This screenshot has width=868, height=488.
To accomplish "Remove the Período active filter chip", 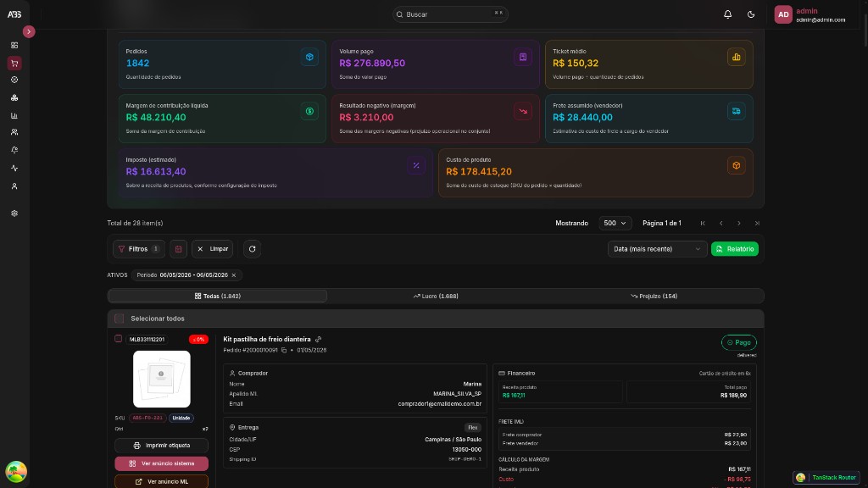I will tap(234, 275).
